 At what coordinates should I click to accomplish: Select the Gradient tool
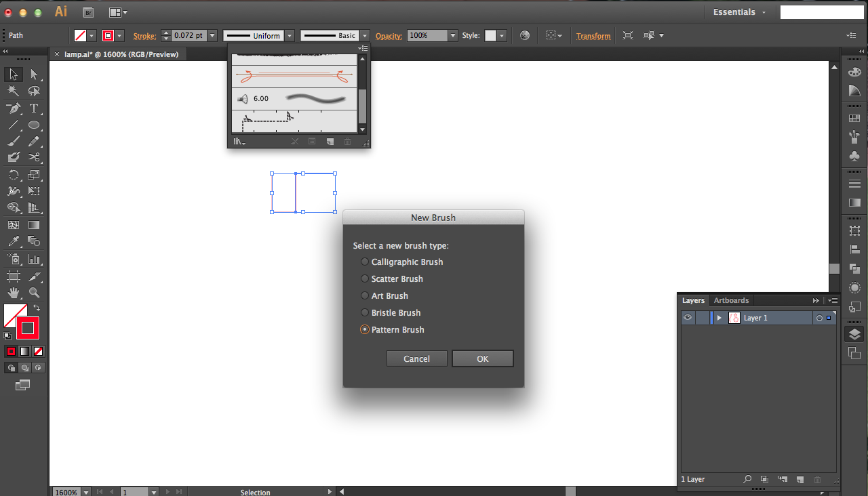coord(34,225)
